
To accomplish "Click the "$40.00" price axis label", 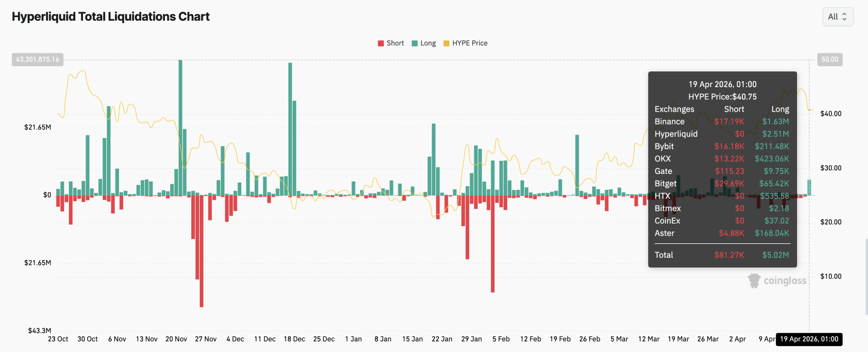I will 831,114.
